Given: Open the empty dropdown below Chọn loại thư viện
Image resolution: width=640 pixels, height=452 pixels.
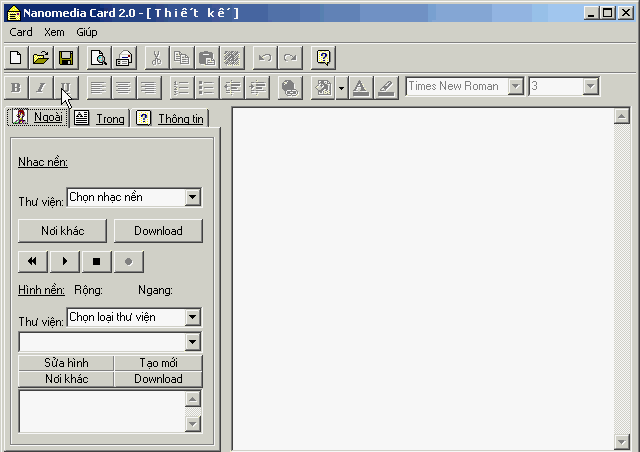Looking at the screenshot, I should click(192, 342).
